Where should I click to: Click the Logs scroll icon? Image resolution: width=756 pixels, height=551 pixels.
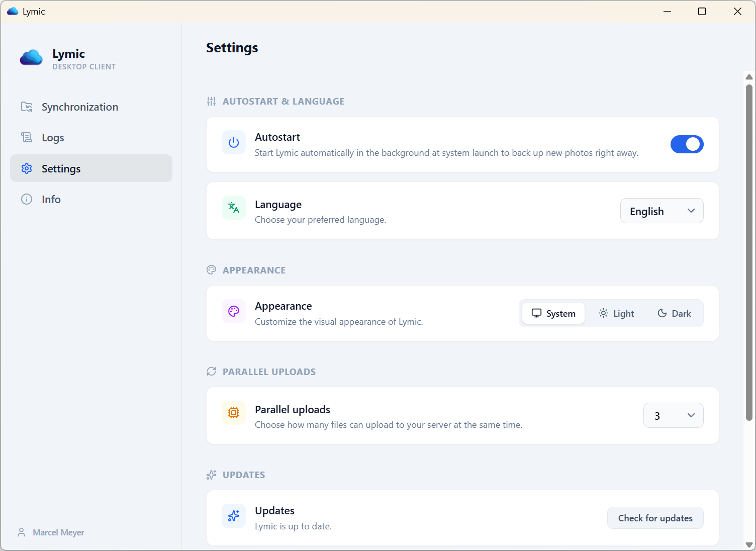coord(27,137)
